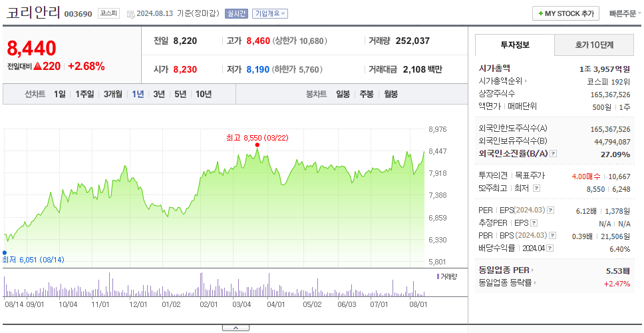Select the 1년 line chart period
The image size is (644, 333).
point(138,94)
